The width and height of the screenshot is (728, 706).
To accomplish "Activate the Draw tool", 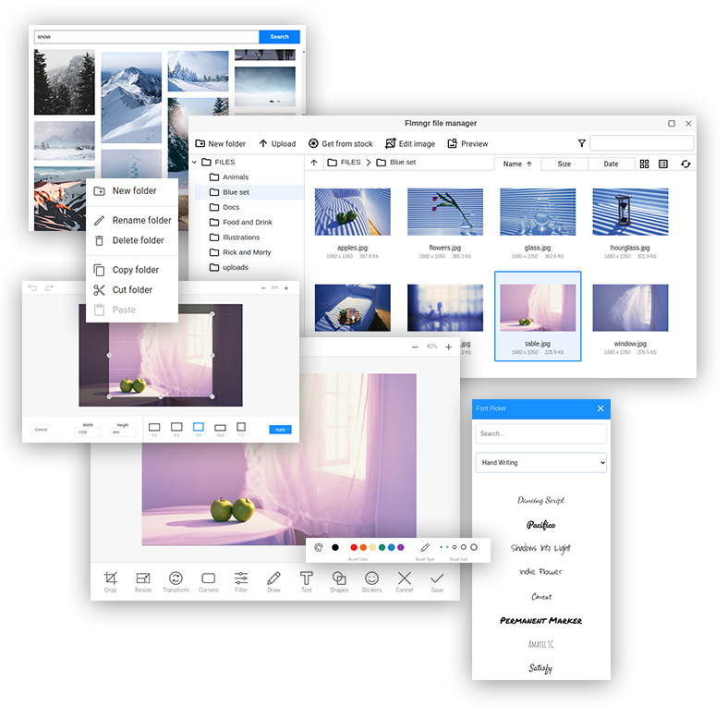I will coord(274,581).
